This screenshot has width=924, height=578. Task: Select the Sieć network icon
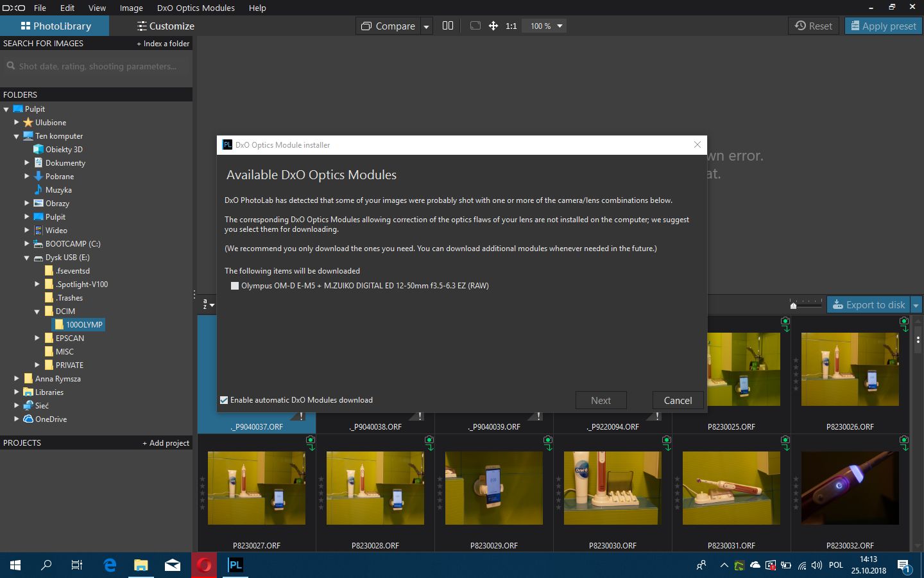click(28, 405)
